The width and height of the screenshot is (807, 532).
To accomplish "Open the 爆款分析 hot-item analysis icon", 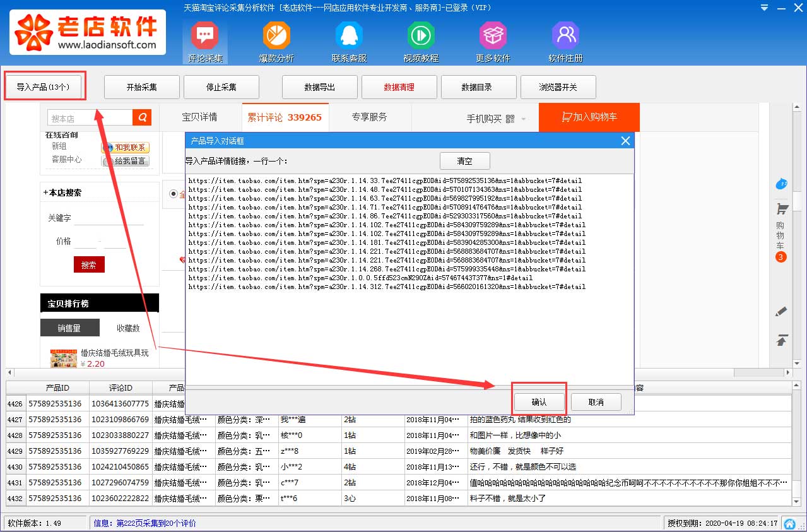I will (276, 42).
